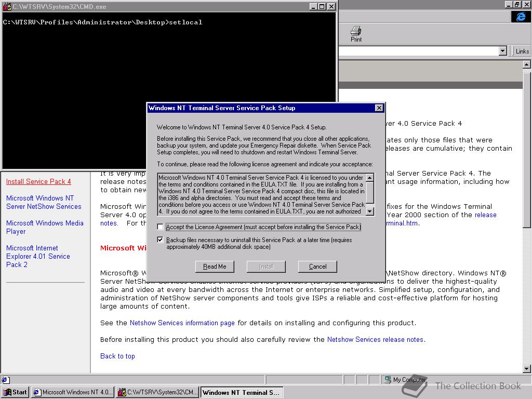The image size is (532, 399).
Task: Click the greyed-out Install button
Action: [266, 267]
